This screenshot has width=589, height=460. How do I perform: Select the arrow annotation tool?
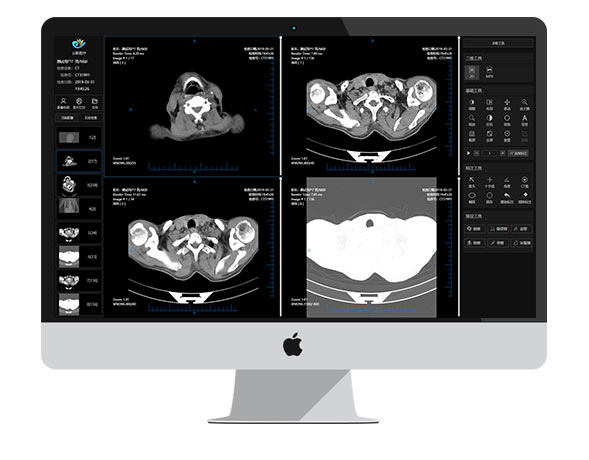[x=472, y=182]
